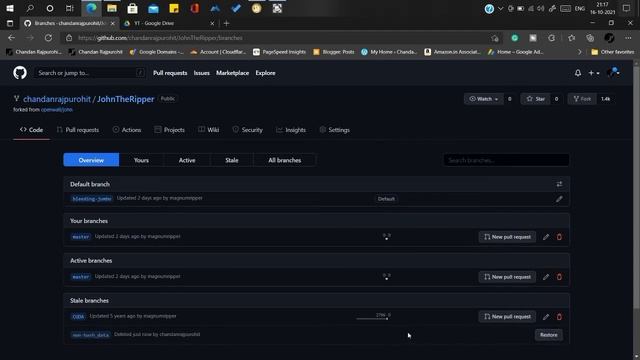
Task: Click the page vertical scrollbar
Action: point(636,188)
